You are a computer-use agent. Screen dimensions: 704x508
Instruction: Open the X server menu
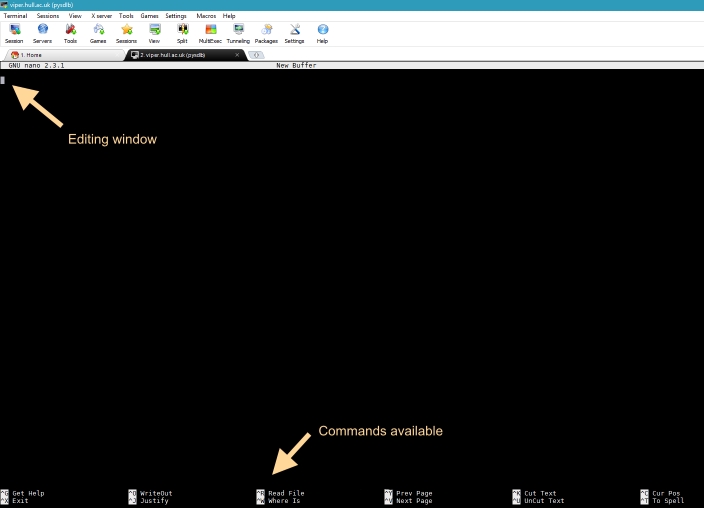tap(101, 16)
